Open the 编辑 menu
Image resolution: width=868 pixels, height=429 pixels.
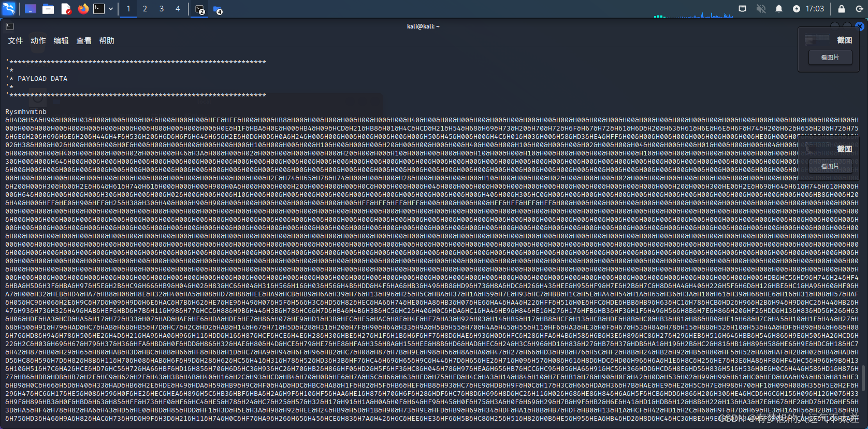coord(61,41)
